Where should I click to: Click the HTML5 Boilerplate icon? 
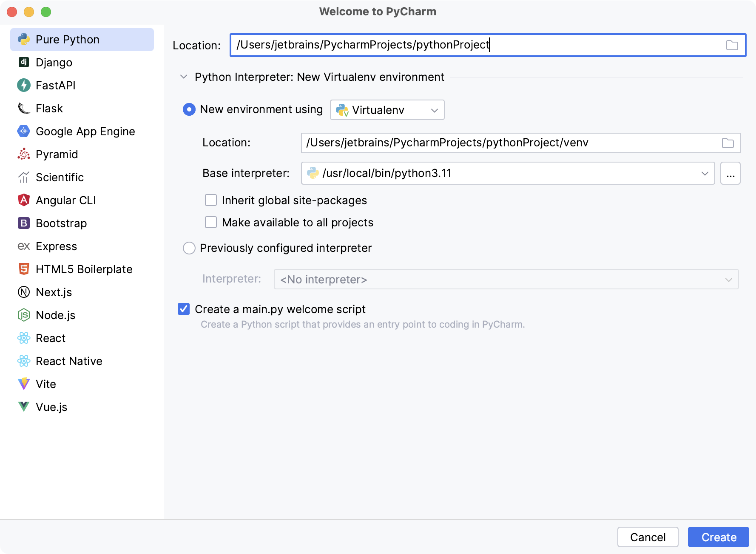click(x=24, y=269)
